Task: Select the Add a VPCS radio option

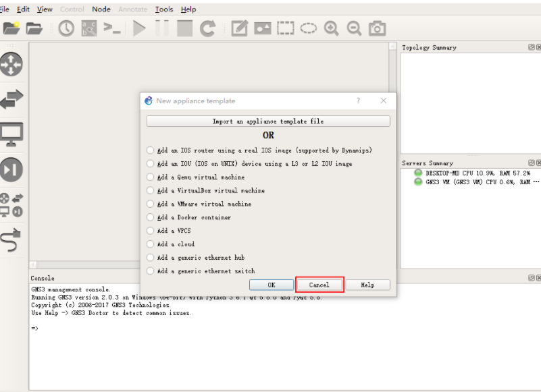Action: [149, 230]
